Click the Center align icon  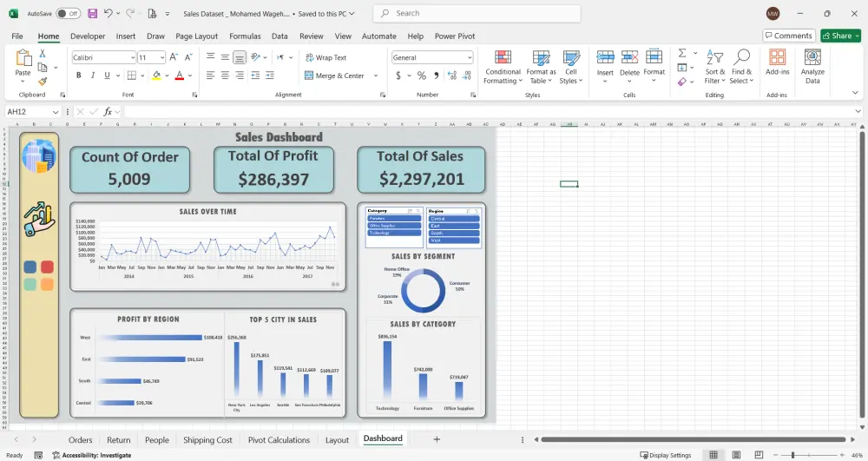pos(225,76)
